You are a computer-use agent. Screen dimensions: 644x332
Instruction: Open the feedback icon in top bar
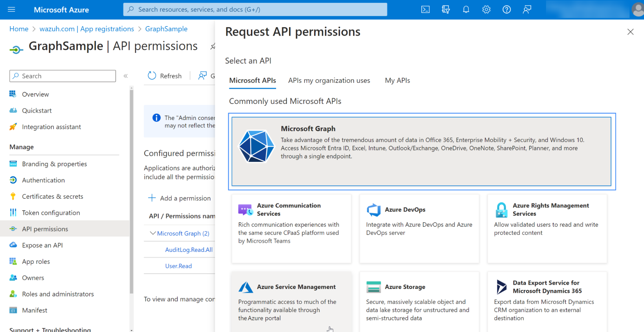tap(527, 10)
